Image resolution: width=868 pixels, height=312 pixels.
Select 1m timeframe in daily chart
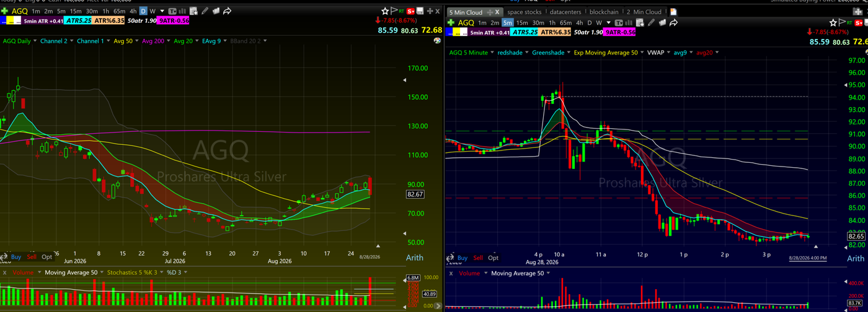36,11
